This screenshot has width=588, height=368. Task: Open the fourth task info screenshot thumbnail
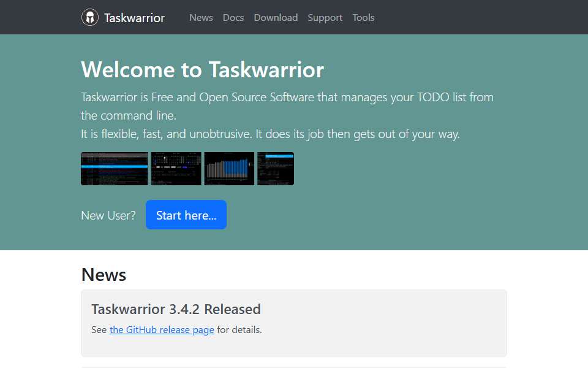[x=276, y=169]
